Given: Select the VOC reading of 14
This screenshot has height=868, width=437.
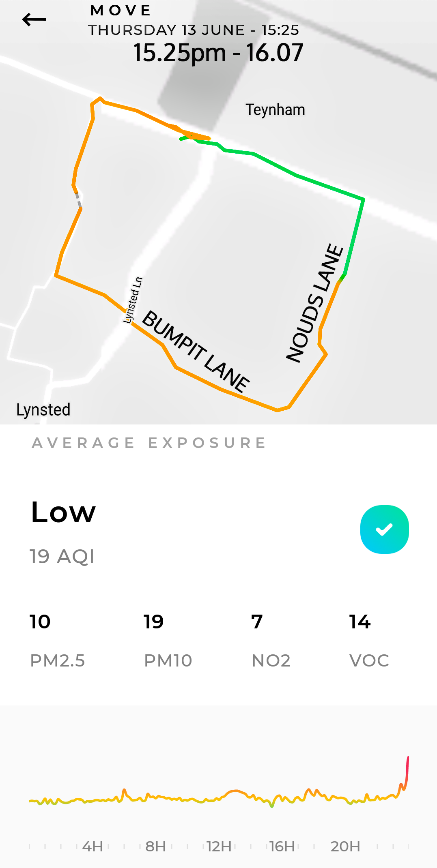Looking at the screenshot, I should pos(360,622).
